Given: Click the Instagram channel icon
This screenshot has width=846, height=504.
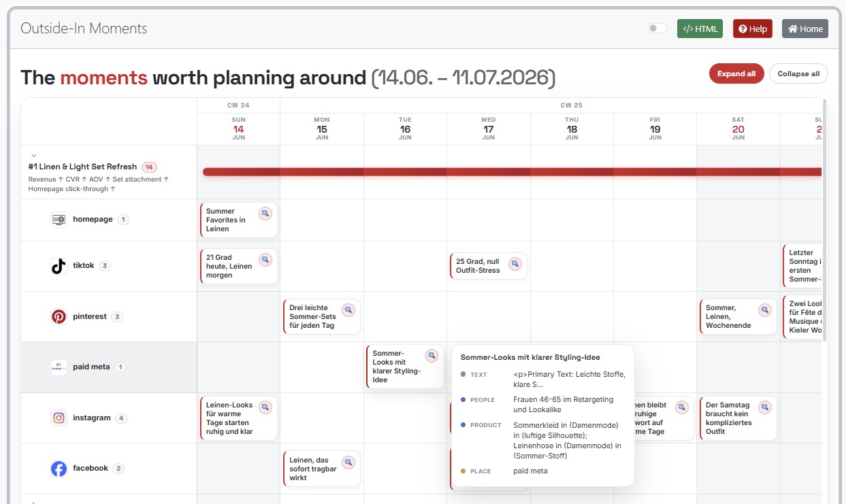Looking at the screenshot, I should coord(59,418).
